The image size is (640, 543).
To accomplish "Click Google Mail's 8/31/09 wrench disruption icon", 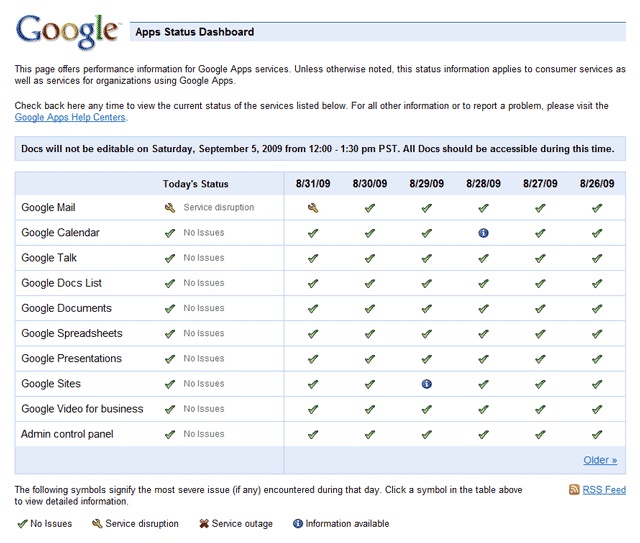I will coord(313,208).
